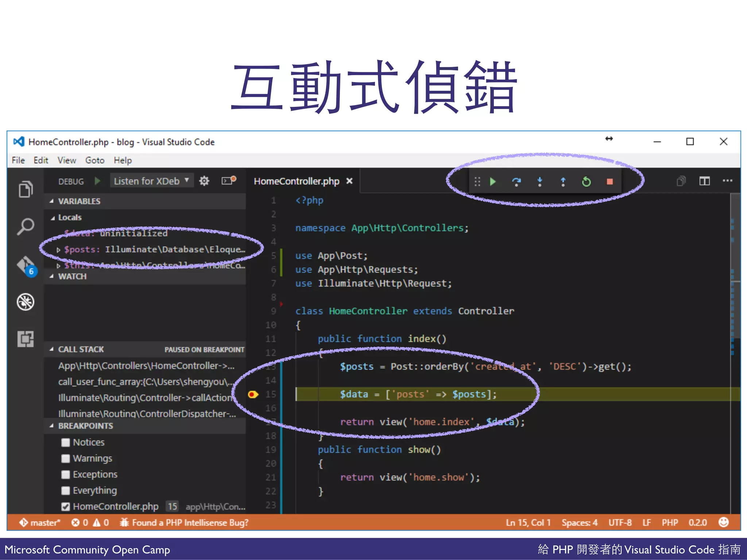Click 'Found a PHP Intellisense Bug?' item
This screenshot has width=747, height=560.
(x=184, y=522)
